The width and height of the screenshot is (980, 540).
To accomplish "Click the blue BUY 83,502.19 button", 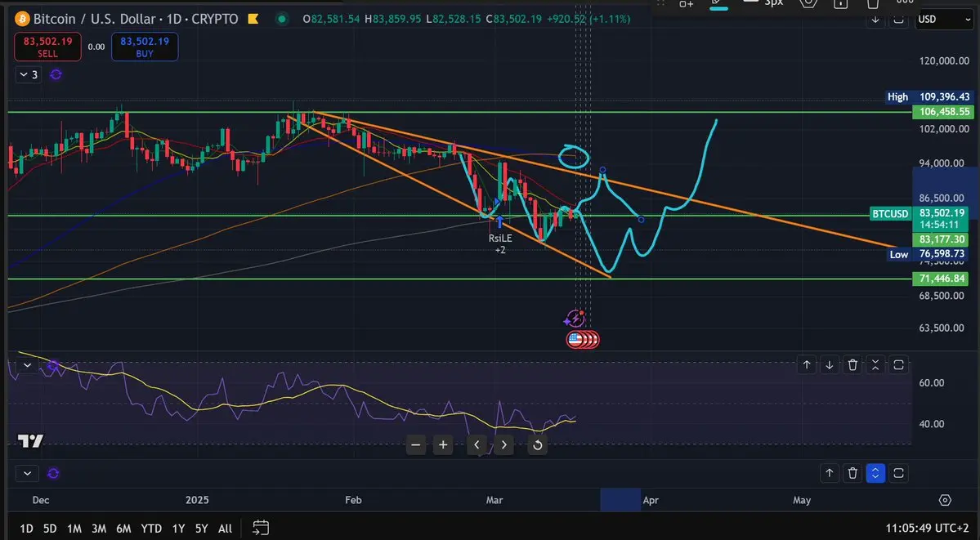I will 145,47.
